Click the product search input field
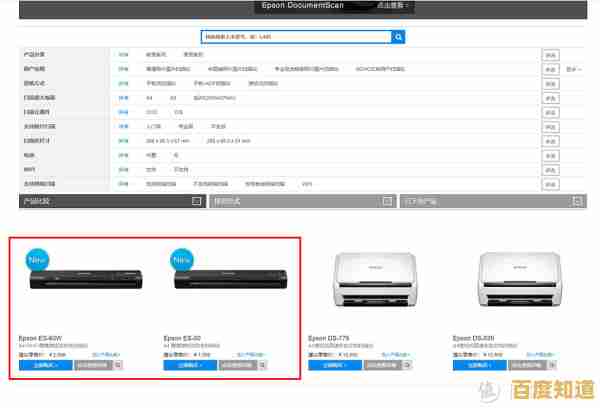This screenshot has height=408, width=600. pos(294,37)
